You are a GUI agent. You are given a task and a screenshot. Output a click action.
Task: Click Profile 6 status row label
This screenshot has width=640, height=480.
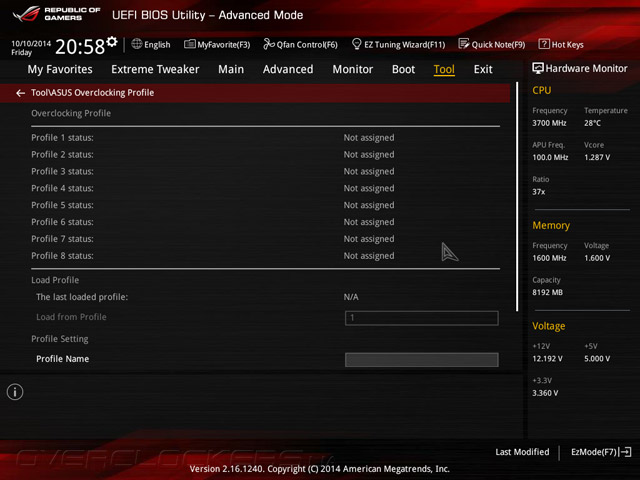(x=62, y=222)
